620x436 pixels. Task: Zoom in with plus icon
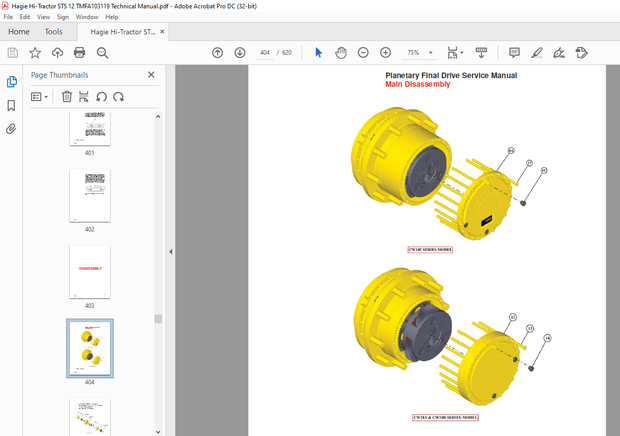[386, 53]
